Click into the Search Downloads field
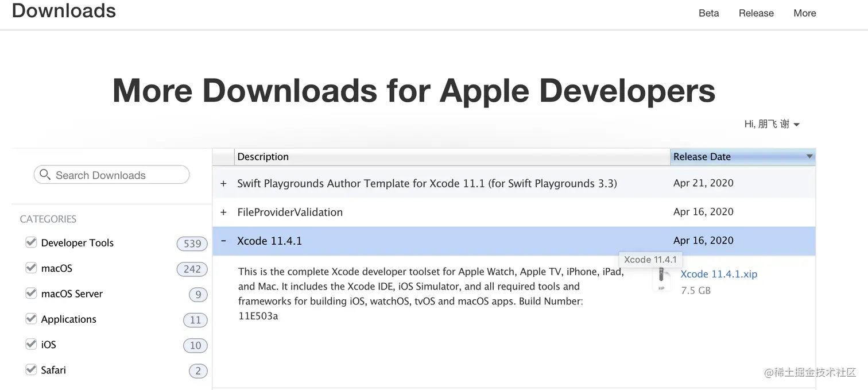This screenshot has height=390, width=868. [x=111, y=175]
